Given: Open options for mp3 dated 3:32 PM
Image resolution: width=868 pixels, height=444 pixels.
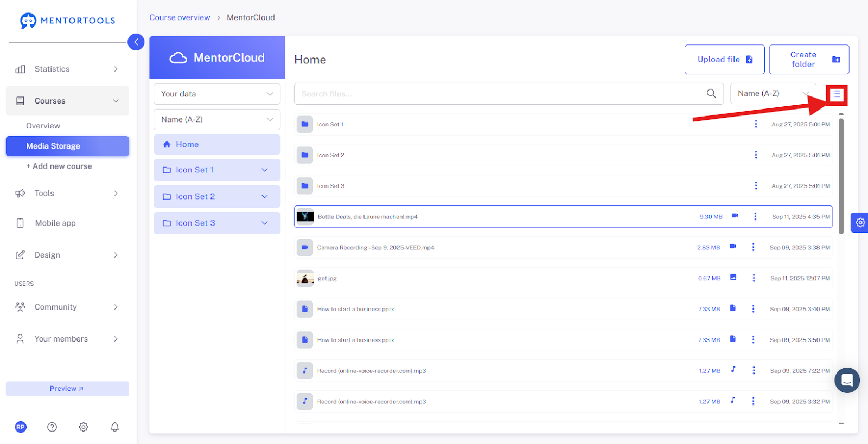Looking at the screenshot, I should [753, 402].
